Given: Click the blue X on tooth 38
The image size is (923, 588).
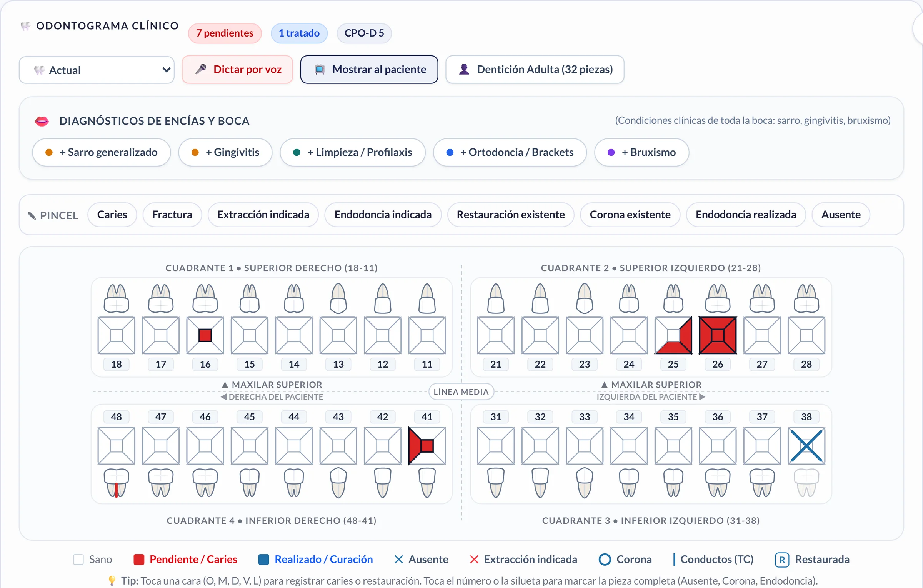Looking at the screenshot, I should (x=806, y=446).
